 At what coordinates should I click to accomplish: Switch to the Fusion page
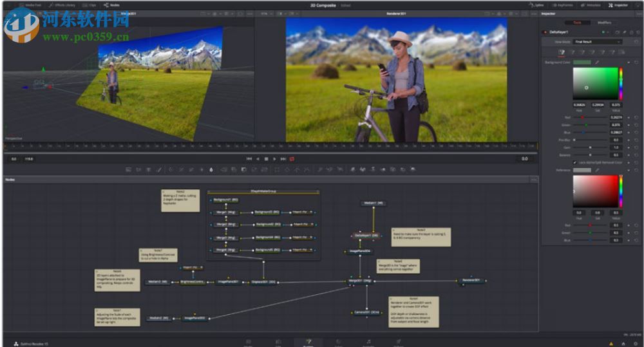pyautogui.click(x=308, y=342)
